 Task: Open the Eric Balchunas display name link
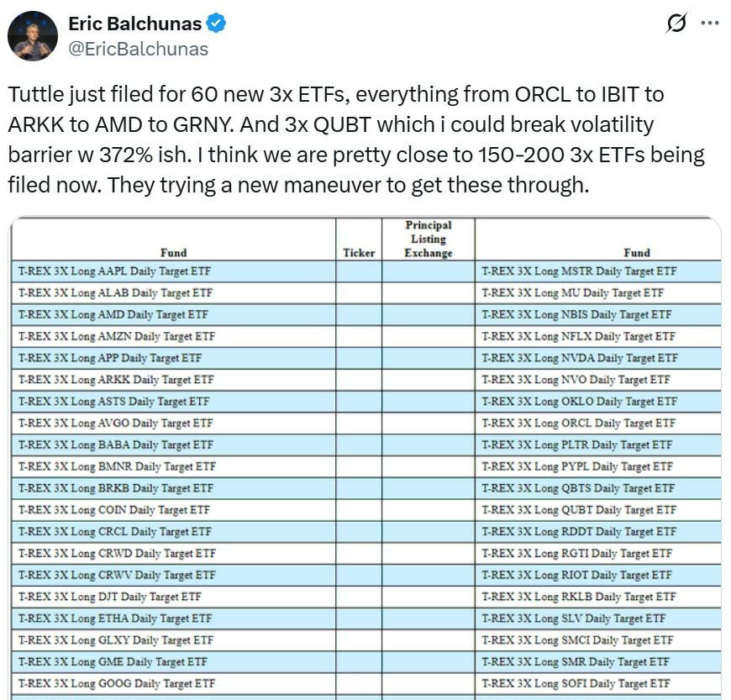tap(134, 24)
